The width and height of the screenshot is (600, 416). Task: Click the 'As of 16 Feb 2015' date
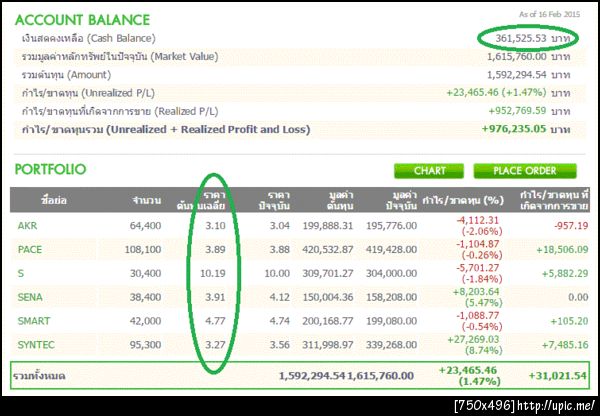(549, 15)
